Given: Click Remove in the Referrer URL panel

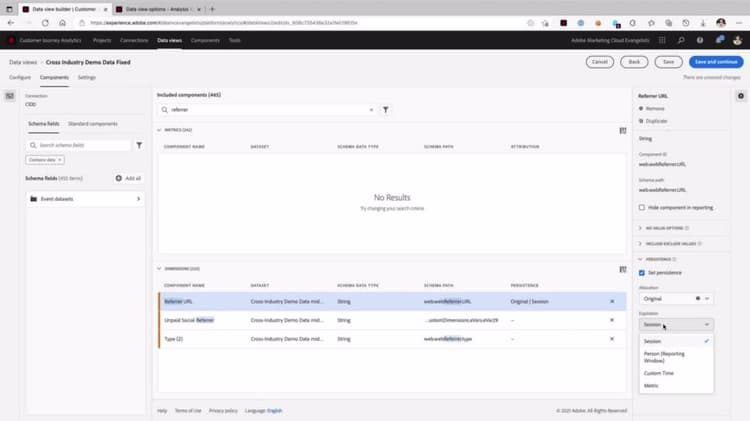Looking at the screenshot, I should point(651,109).
